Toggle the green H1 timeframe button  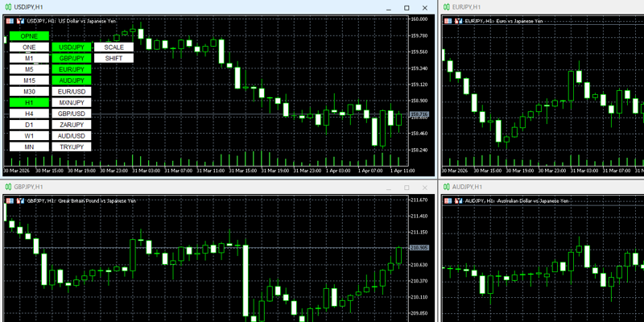(29, 103)
